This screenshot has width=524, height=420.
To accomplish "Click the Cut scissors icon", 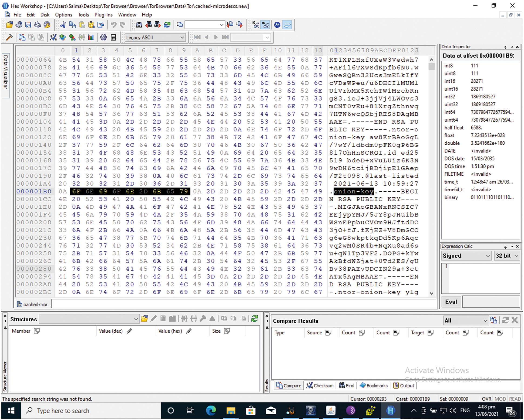I will coord(63,25).
